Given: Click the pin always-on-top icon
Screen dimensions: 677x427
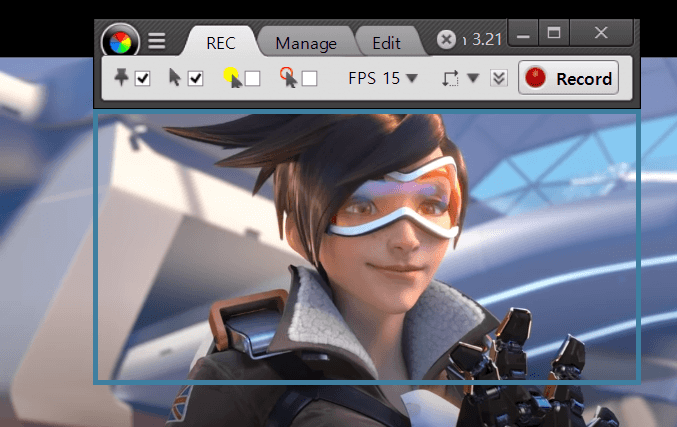Looking at the screenshot, I should pos(122,78).
